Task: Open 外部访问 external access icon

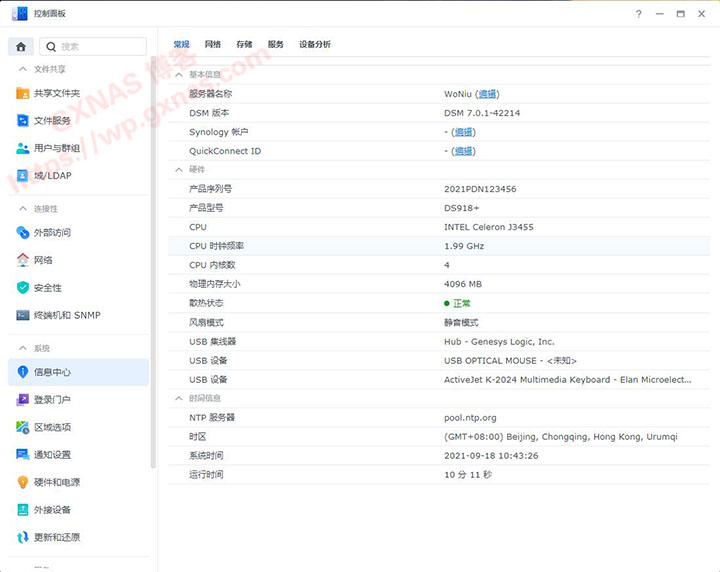Action: click(23, 232)
